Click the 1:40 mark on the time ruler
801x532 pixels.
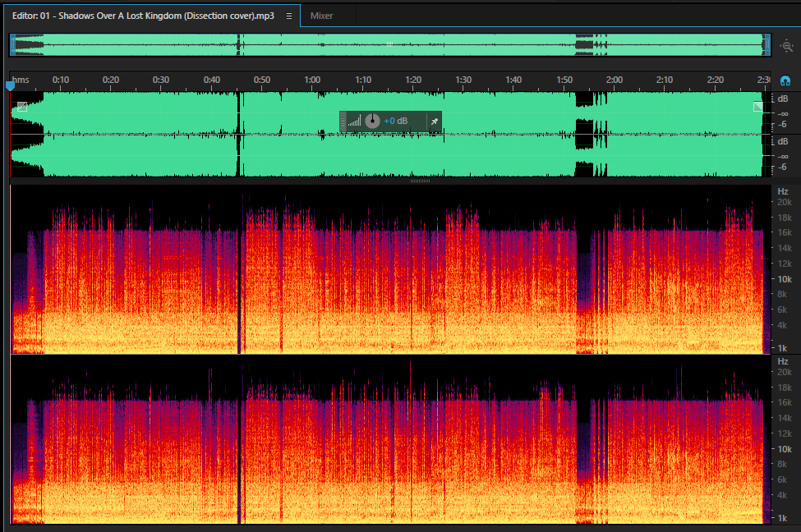pyautogui.click(x=513, y=80)
